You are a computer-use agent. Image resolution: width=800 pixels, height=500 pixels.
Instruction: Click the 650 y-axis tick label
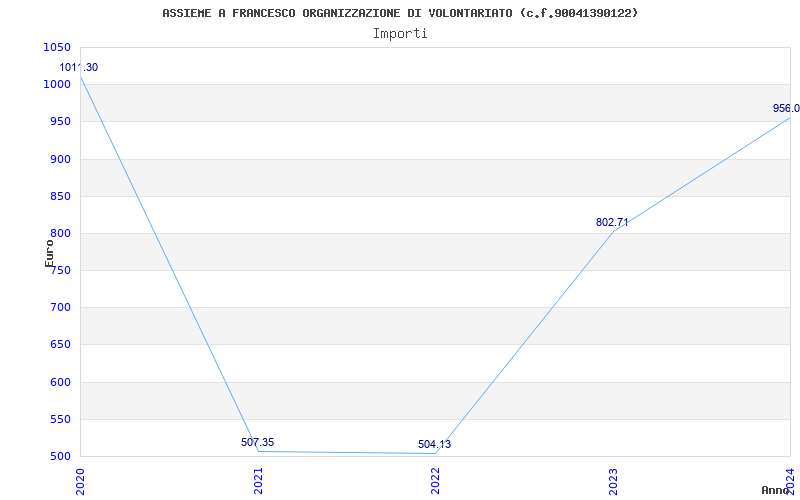click(x=60, y=345)
